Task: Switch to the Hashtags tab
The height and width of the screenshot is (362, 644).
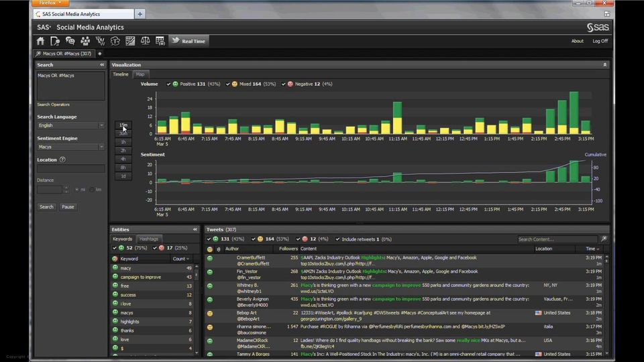Action: [149, 239]
